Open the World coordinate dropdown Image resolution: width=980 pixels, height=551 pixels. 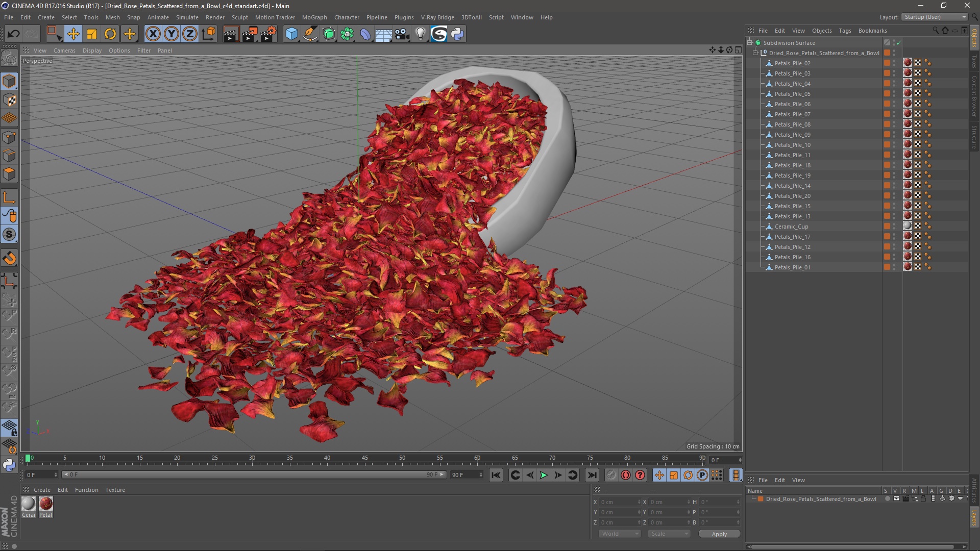[620, 534]
